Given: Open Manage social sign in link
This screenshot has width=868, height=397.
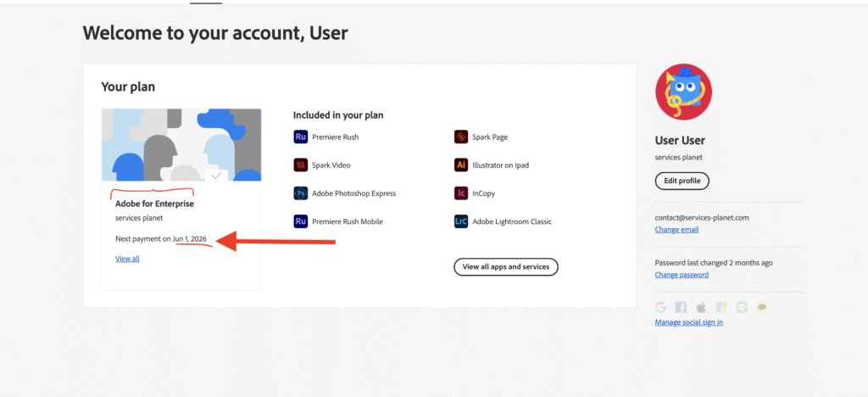Looking at the screenshot, I should [688, 322].
